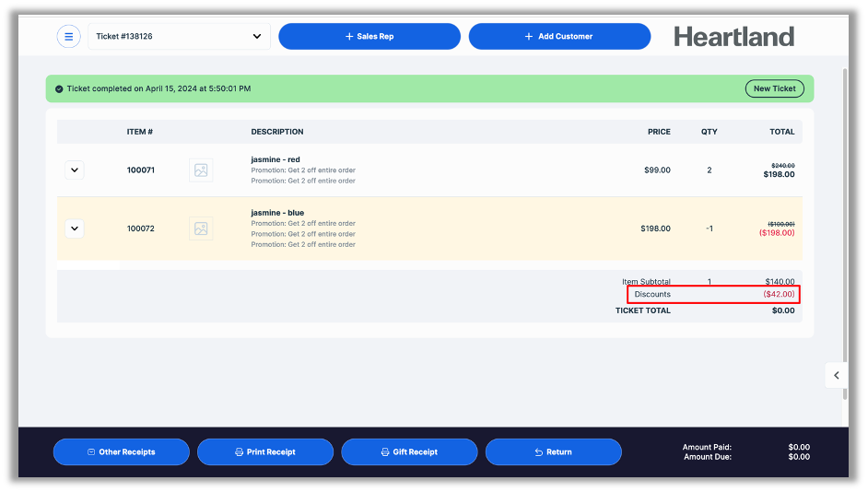
Task: Click the jasmine - red image placeholder
Action: [x=201, y=170]
